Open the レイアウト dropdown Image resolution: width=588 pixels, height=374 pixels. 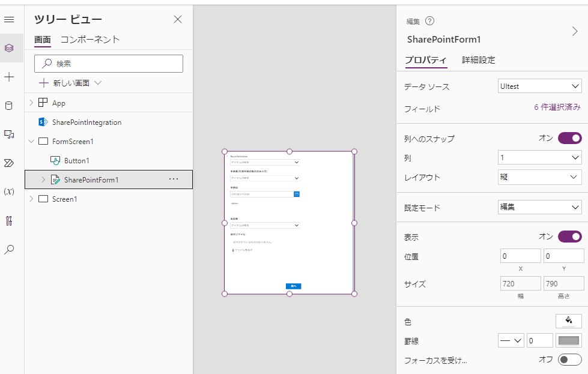tap(539, 177)
